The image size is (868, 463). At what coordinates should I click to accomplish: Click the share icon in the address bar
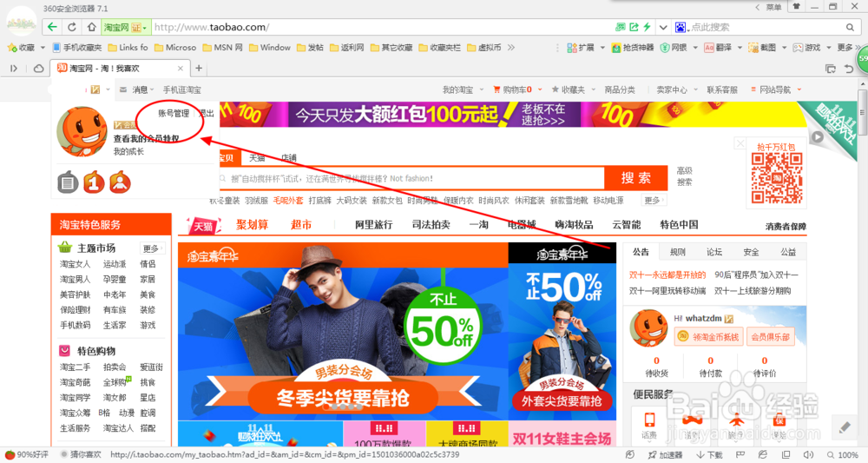634,27
